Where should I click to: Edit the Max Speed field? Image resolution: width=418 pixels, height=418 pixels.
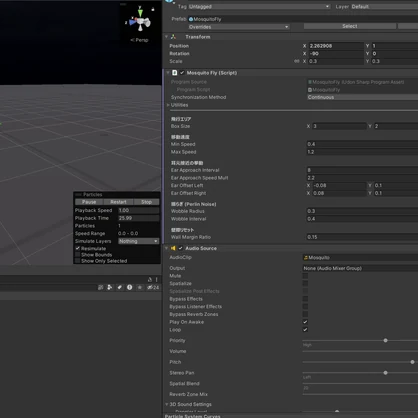pos(362,152)
